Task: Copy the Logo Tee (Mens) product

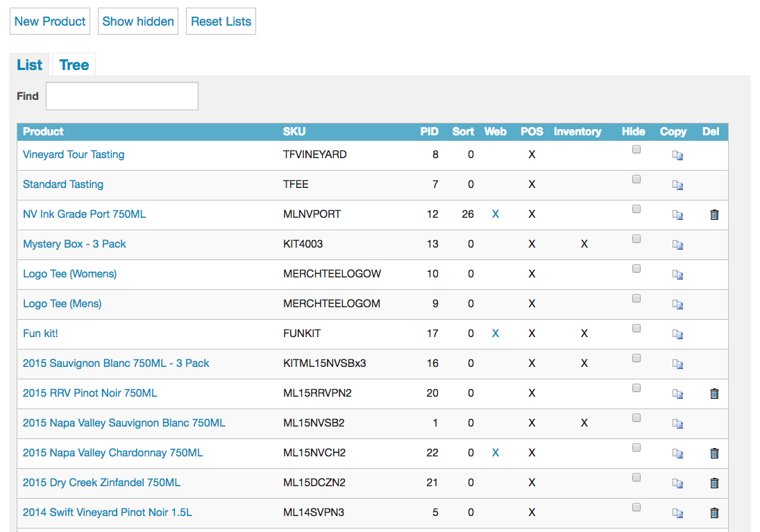Action: pyautogui.click(x=677, y=304)
